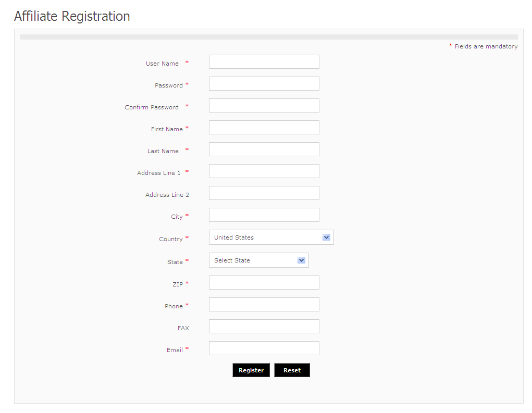Focus the Address Line 1 field
Screen dimensions: 532x413
coord(264,171)
